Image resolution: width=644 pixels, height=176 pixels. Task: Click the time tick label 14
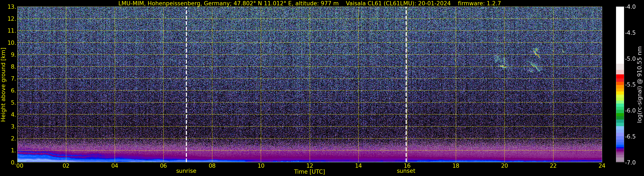coord(358,166)
